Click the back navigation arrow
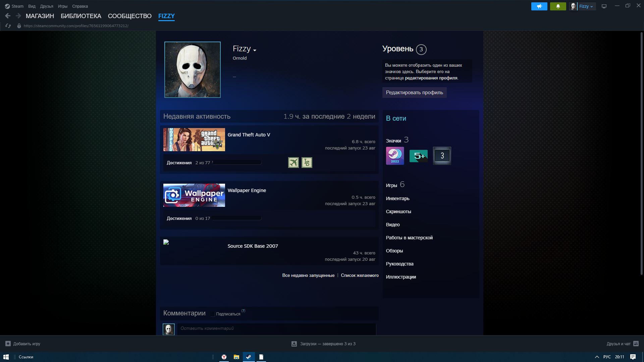644x362 pixels. [x=8, y=16]
